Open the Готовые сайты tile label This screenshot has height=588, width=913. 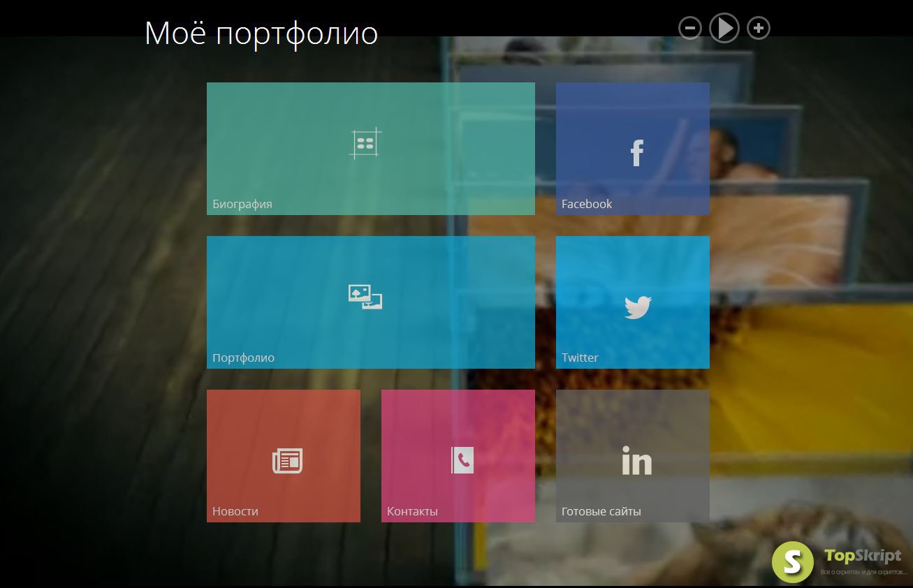pyautogui.click(x=601, y=511)
